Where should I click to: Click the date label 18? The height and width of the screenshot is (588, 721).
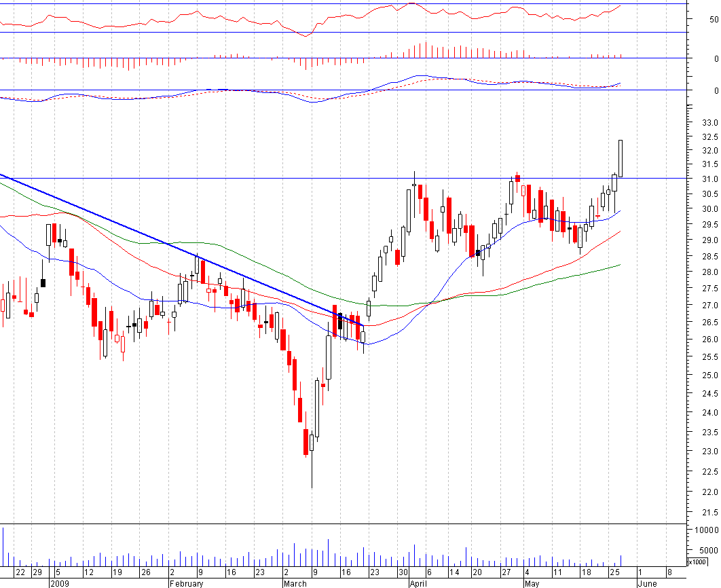click(587, 572)
